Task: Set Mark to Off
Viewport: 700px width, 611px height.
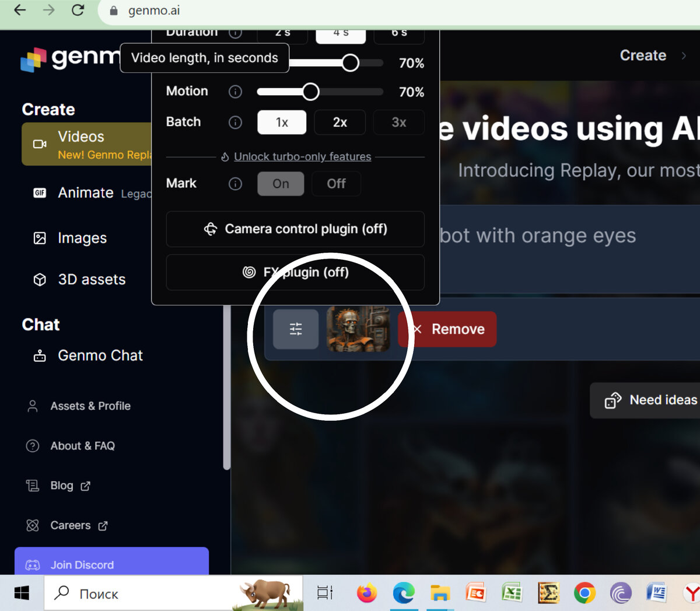Action: pyautogui.click(x=336, y=184)
